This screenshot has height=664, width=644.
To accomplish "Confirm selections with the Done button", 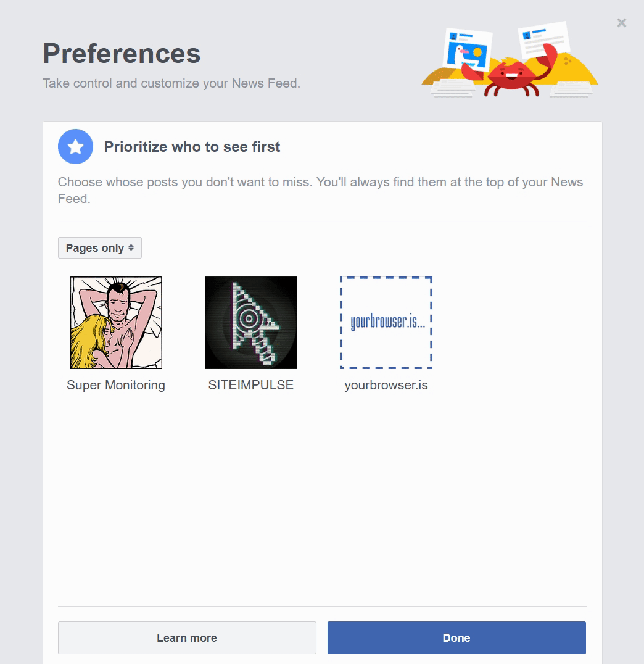I will coord(456,637).
